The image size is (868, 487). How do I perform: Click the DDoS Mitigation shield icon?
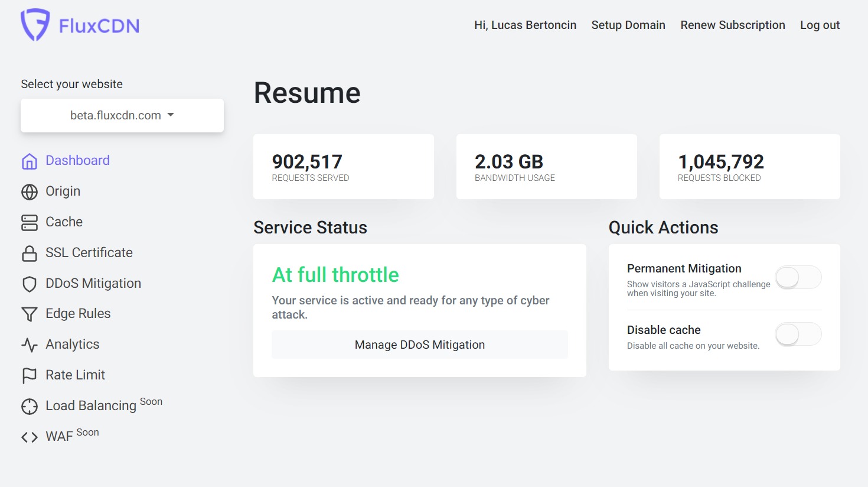(x=30, y=284)
